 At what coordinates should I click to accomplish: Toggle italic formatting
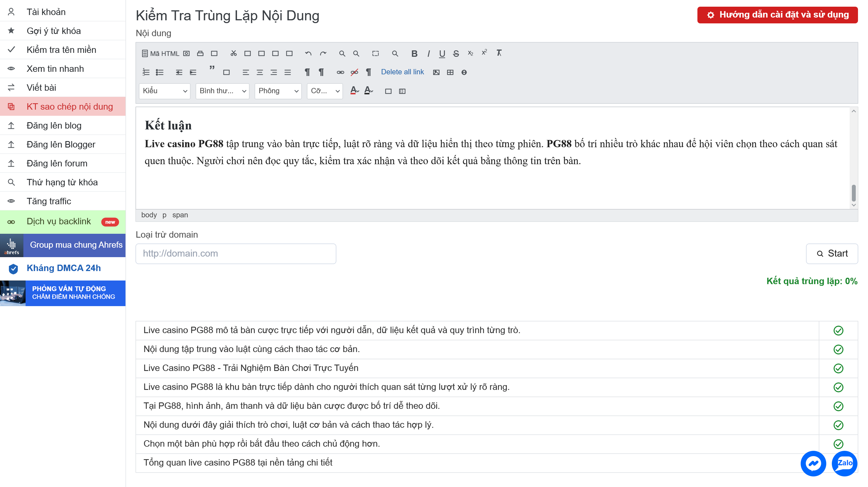428,53
